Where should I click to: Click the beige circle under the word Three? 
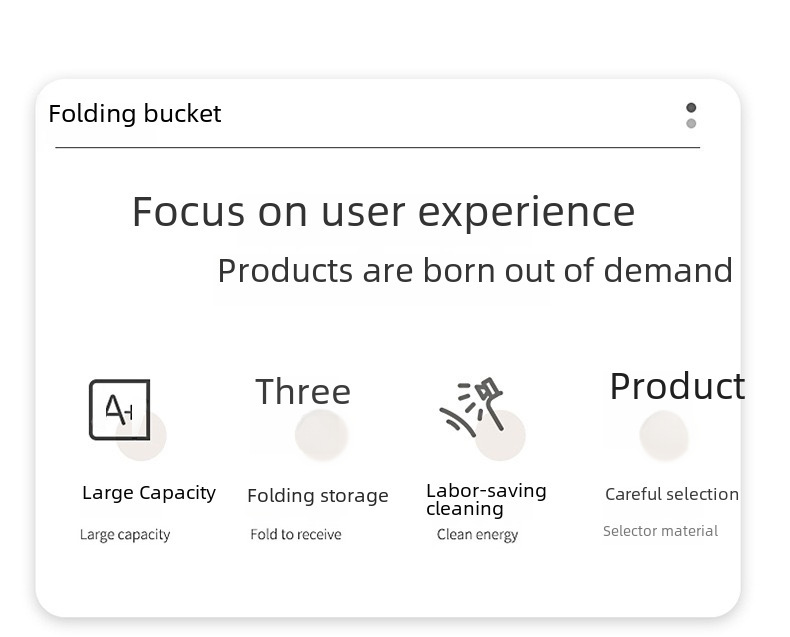coord(321,435)
